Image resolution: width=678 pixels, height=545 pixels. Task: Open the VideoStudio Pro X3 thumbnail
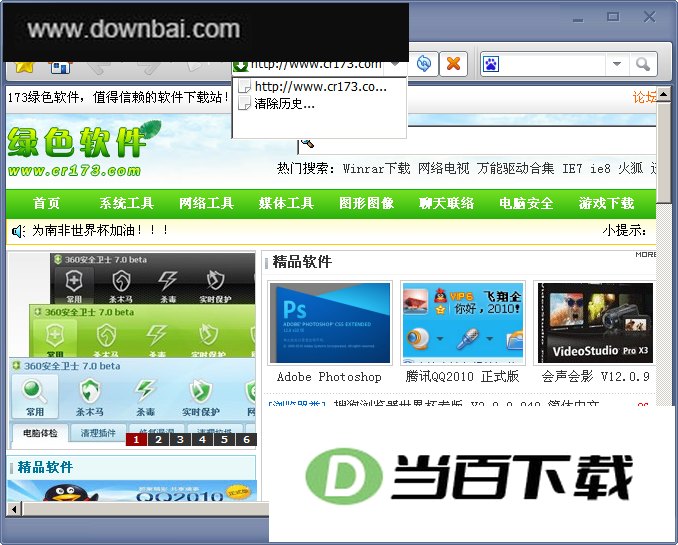(x=595, y=323)
